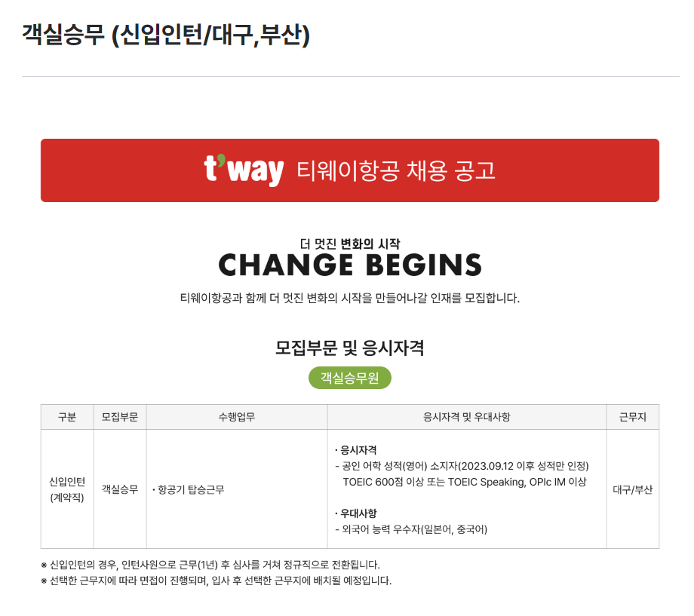Click the page title 객실승무 (신입인턴/대구,부산)
The image size is (694, 616).
[166, 35]
